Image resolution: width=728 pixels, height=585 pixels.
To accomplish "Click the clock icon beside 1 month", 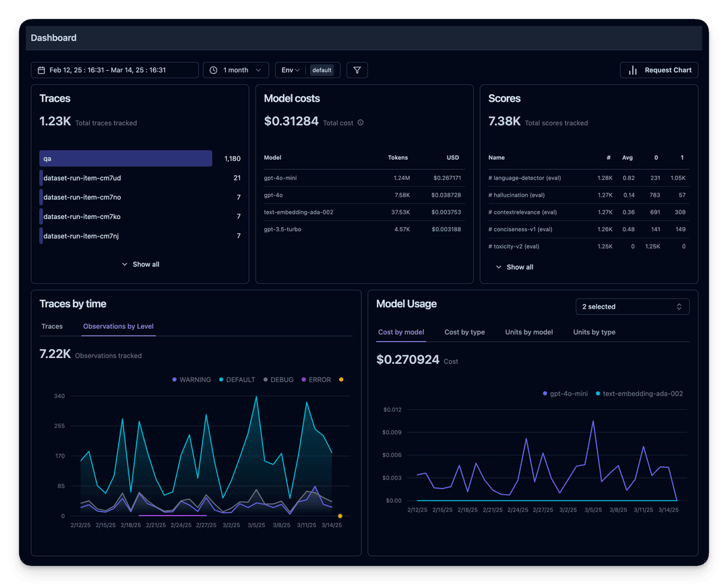I will [214, 70].
